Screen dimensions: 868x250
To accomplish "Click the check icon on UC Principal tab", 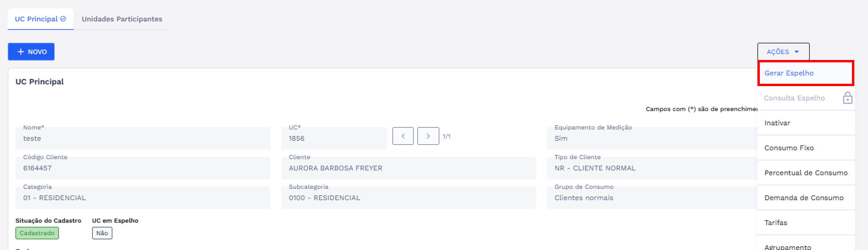I will (x=63, y=19).
